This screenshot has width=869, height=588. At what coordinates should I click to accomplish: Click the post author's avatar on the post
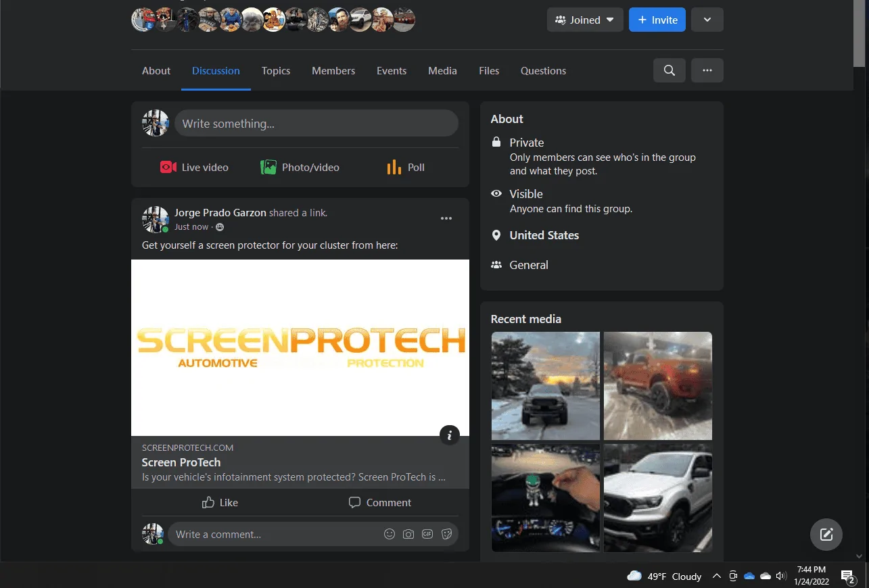coord(155,220)
